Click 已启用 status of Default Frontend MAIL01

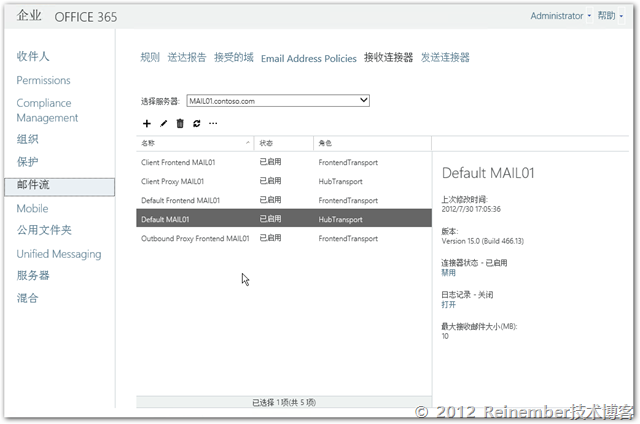(x=270, y=200)
